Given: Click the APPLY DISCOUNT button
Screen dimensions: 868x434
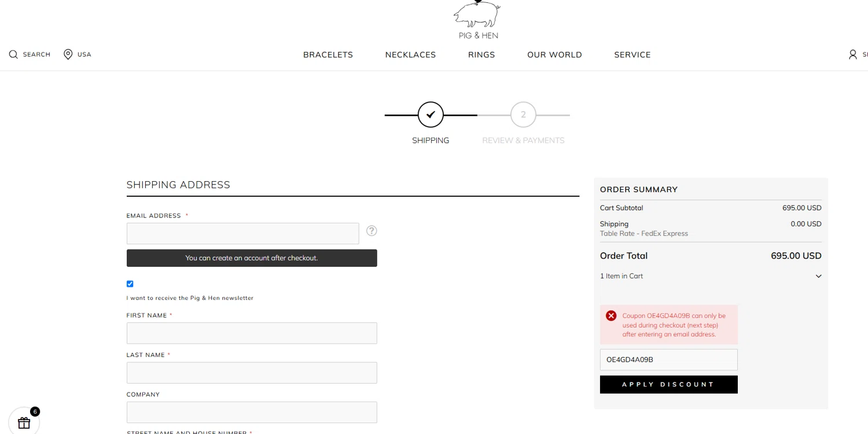Looking at the screenshot, I should 668,384.
